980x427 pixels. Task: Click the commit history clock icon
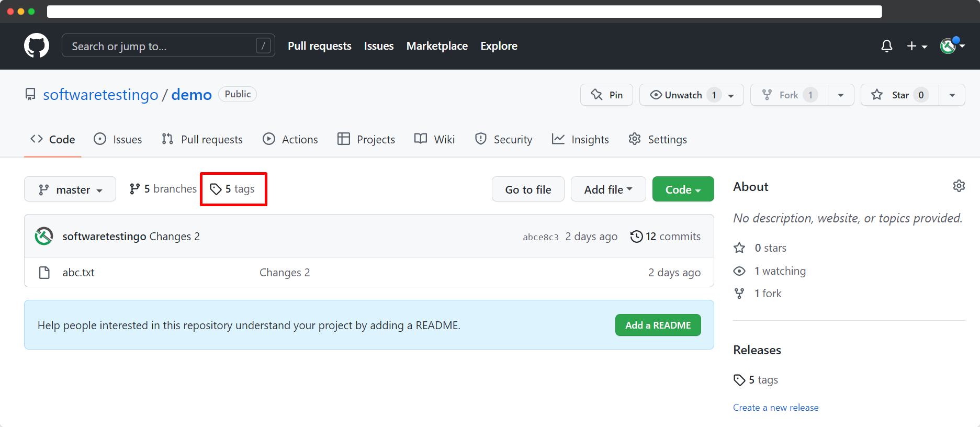(636, 237)
